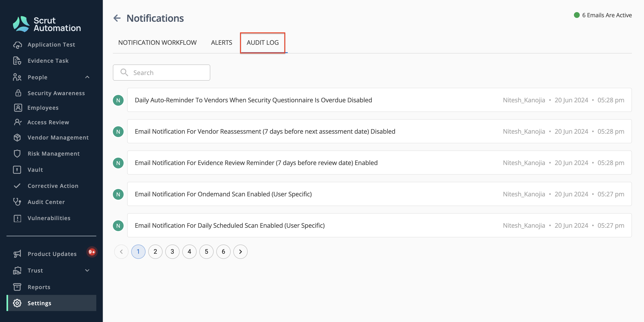
Task: Click the Reports archive icon
Action: click(x=17, y=287)
